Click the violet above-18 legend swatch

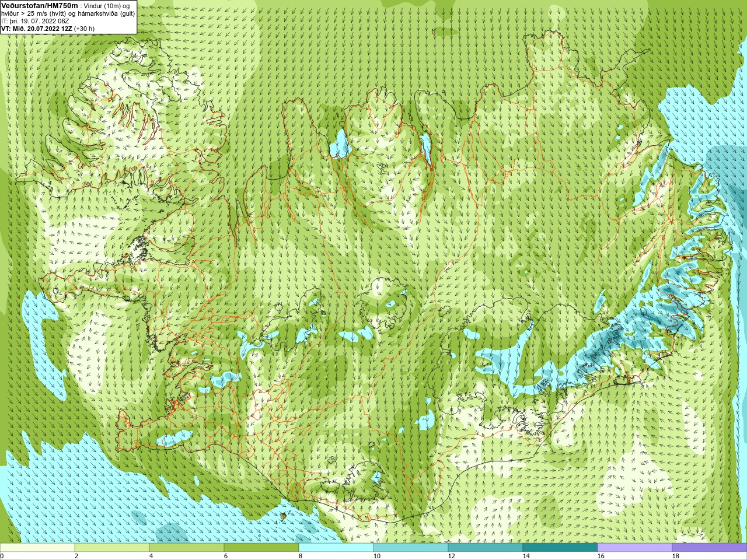click(710, 548)
